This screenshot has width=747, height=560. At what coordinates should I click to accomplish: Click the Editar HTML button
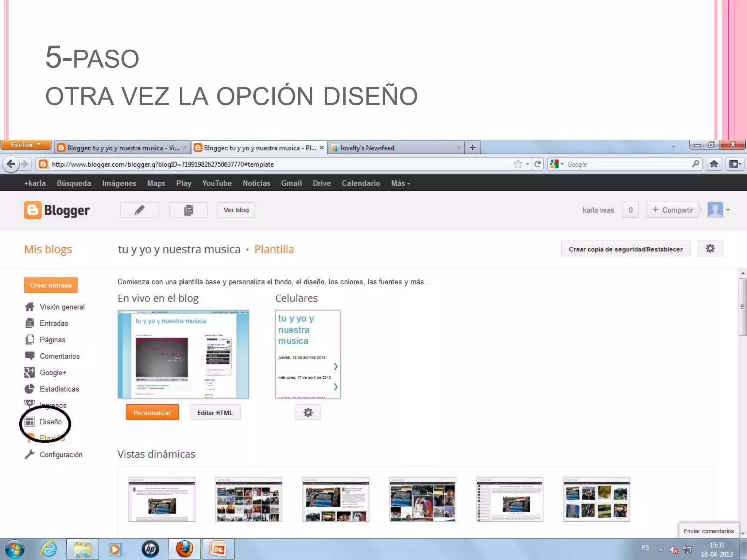pos(215,412)
